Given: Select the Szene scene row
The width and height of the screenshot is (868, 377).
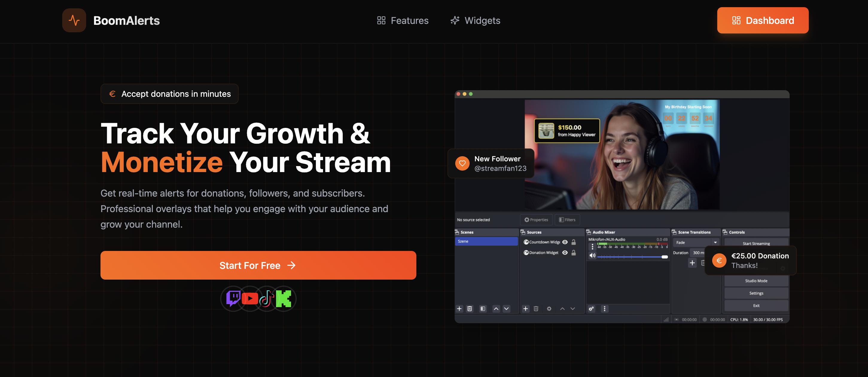Looking at the screenshot, I should pos(486,241).
